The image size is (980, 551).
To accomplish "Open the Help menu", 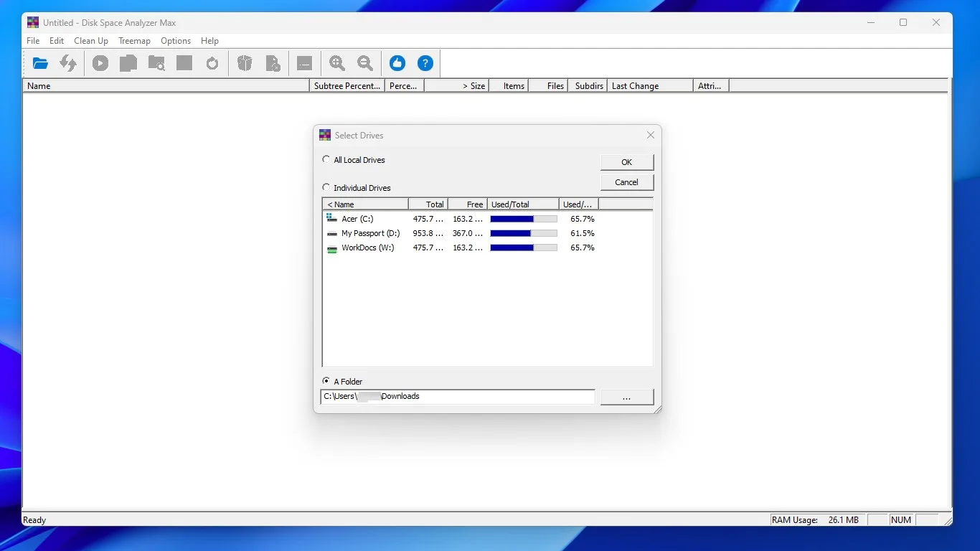I will pos(209,41).
